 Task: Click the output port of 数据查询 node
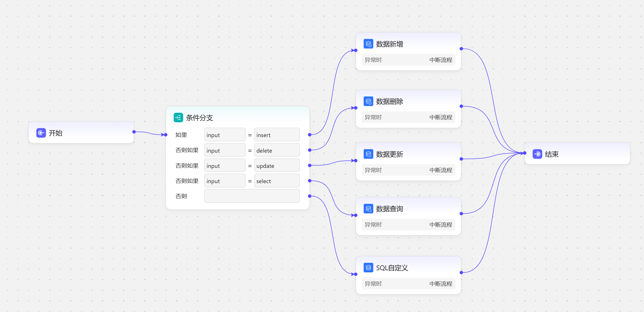461,214
